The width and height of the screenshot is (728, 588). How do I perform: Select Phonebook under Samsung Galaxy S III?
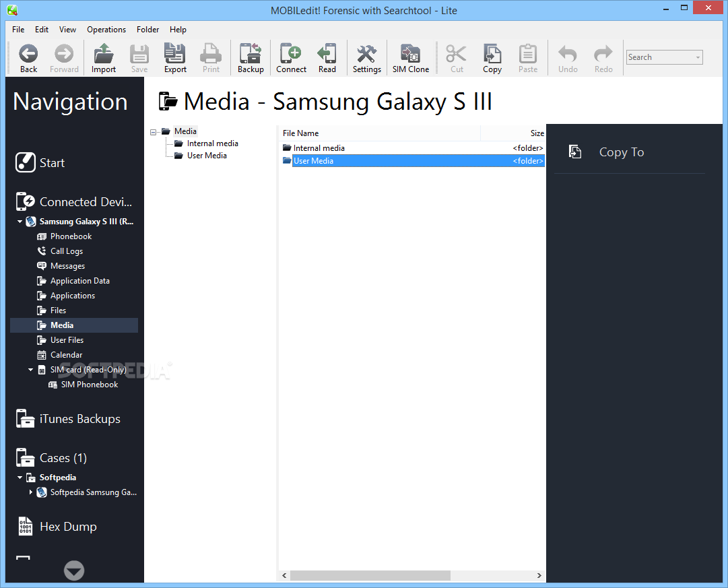71,236
